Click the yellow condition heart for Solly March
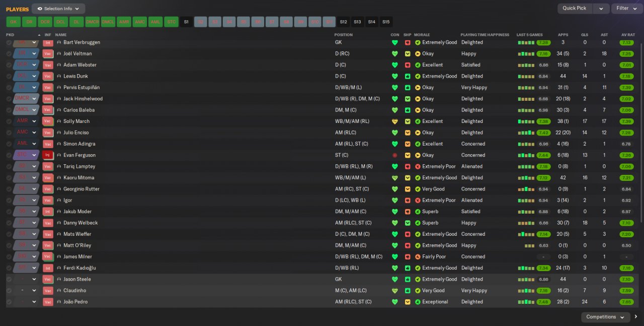644x326 pixels. coord(395,121)
